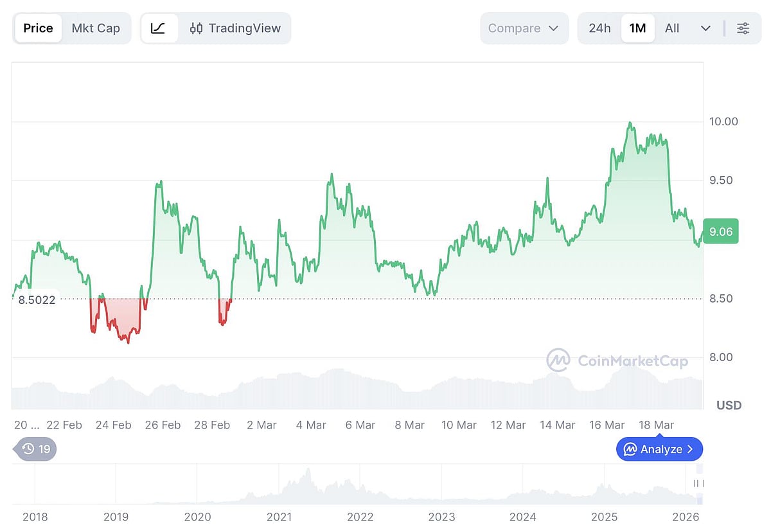The width and height of the screenshot is (771, 532).
Task: Click the green 9.06 price label
Action: pyautogui.click(x=721, y=231)
